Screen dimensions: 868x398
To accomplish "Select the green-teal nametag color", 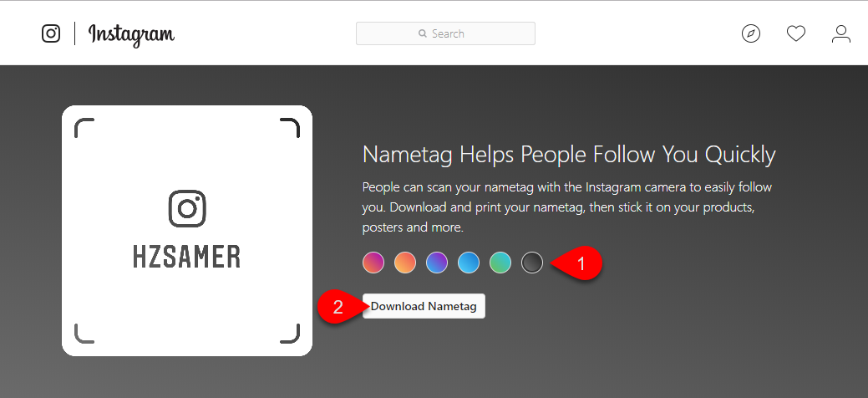I will [x=500, y=263].
